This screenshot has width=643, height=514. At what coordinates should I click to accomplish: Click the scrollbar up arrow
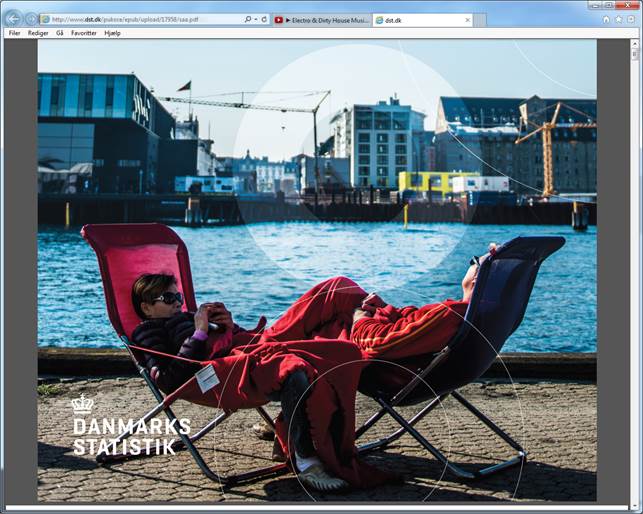(x=635, y=43)
